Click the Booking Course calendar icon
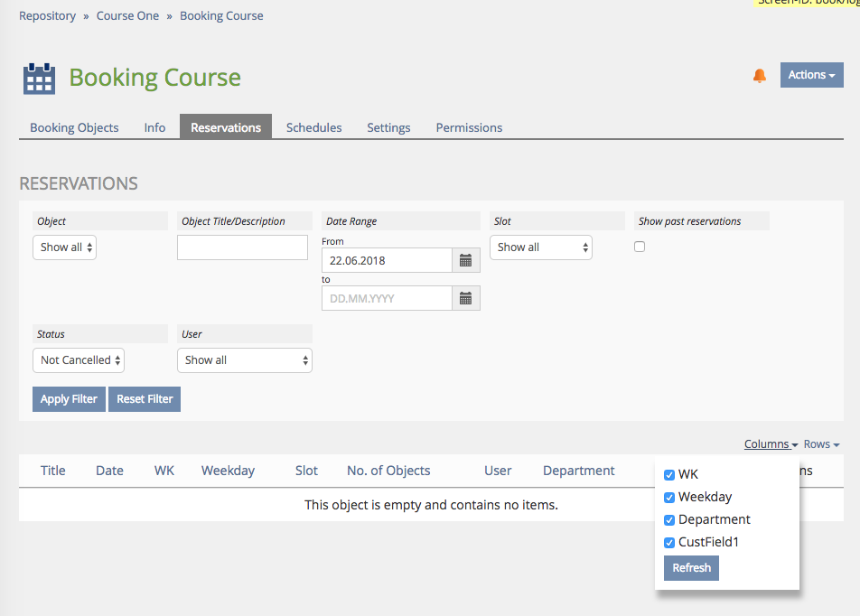 [39, 79]
